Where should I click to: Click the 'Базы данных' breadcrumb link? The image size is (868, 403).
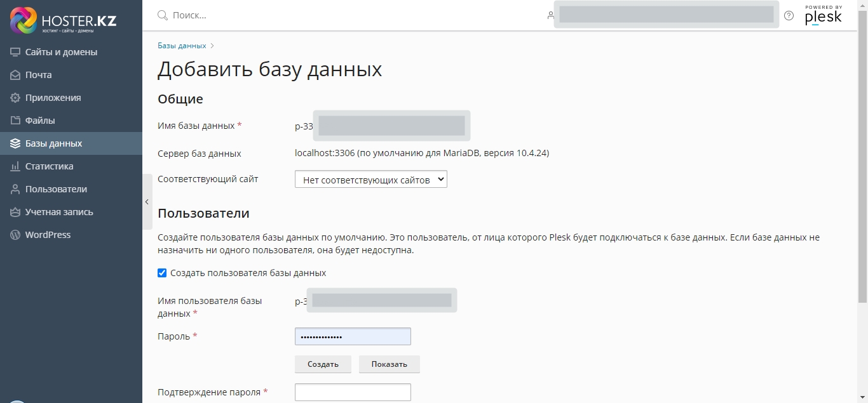[x=182, y=46]
